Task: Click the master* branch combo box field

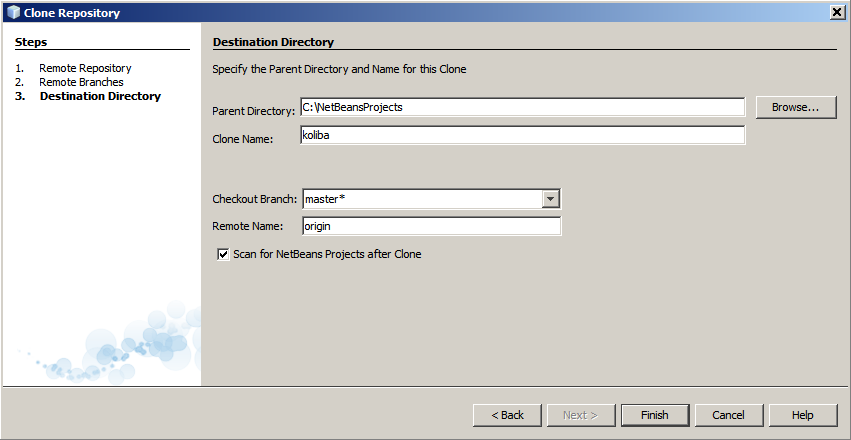Action: (421, 199)
